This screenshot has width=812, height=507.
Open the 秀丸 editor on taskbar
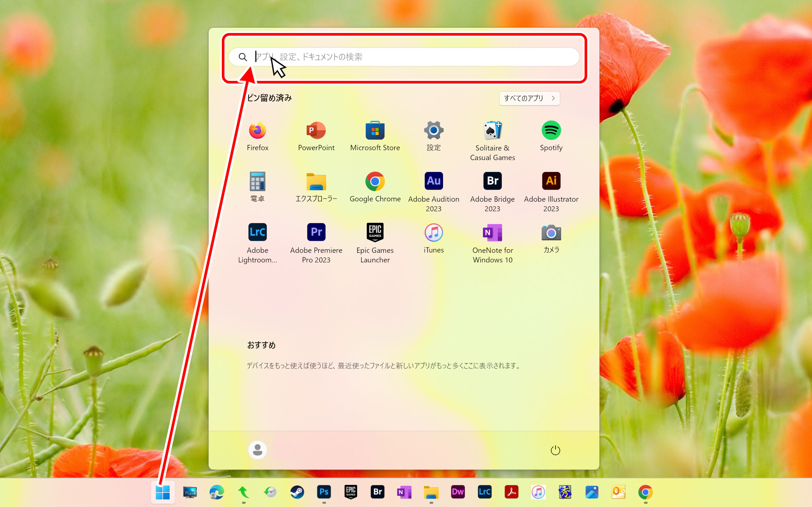[x=565, y=492]
